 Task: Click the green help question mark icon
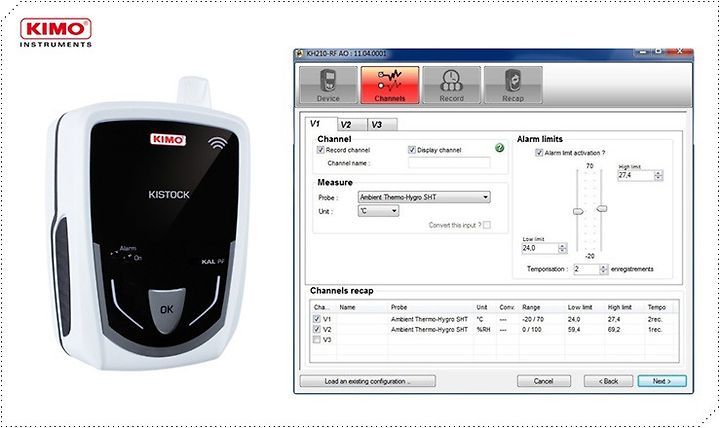tap(500, 148)
